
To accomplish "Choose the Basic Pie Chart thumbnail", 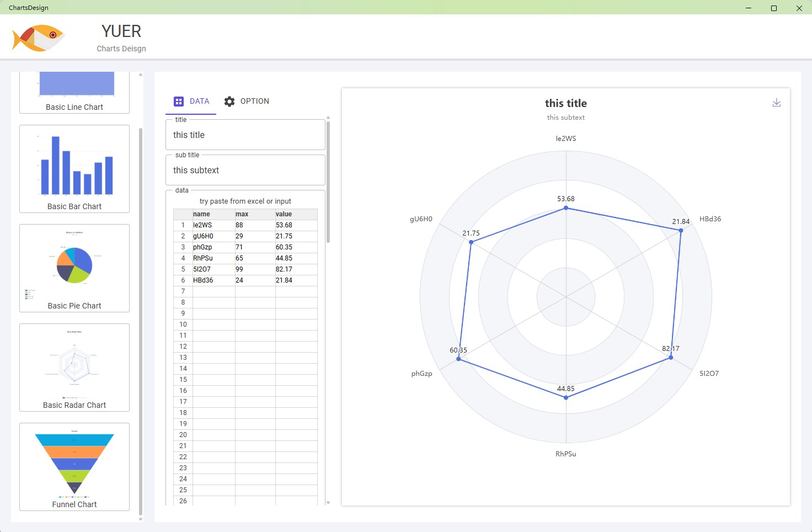I will point(74,268).
